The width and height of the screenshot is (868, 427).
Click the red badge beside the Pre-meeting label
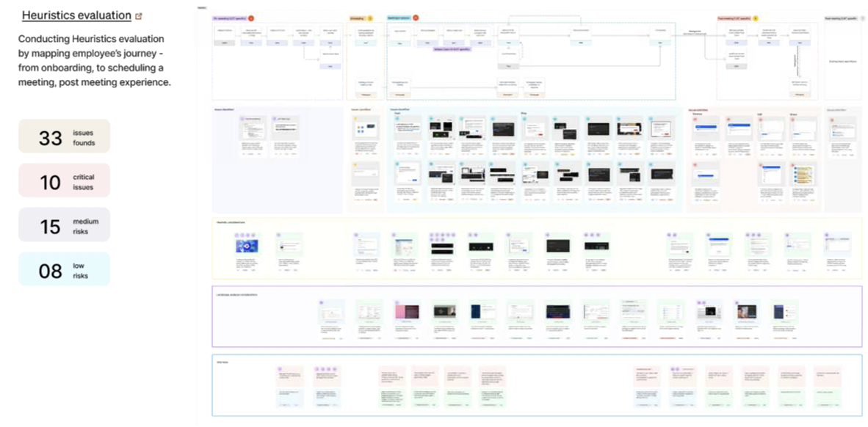[x=251, y=18]
